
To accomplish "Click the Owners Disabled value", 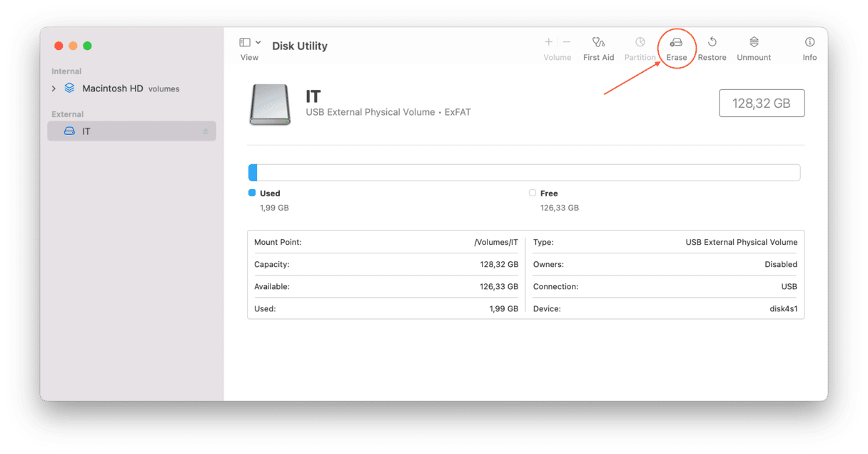I will (x=781, y=264).
